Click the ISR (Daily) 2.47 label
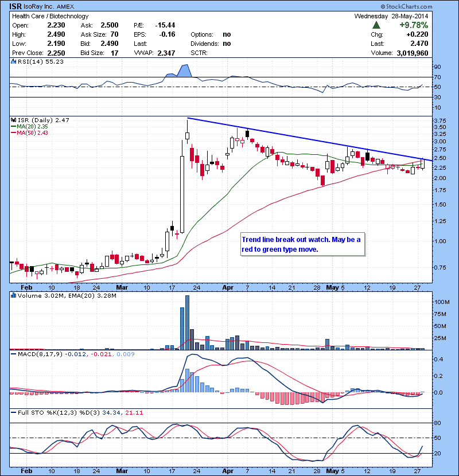Image resolution: width=459 pixels, height=476 pixels. tap(44, 120)
